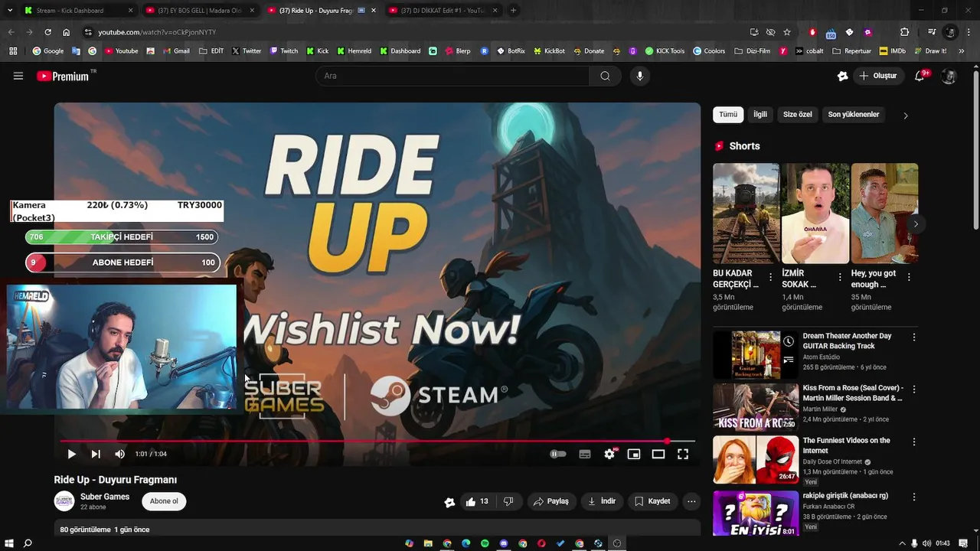Start voice search with microphone icon
980x551 pixels.
(640, 76)
